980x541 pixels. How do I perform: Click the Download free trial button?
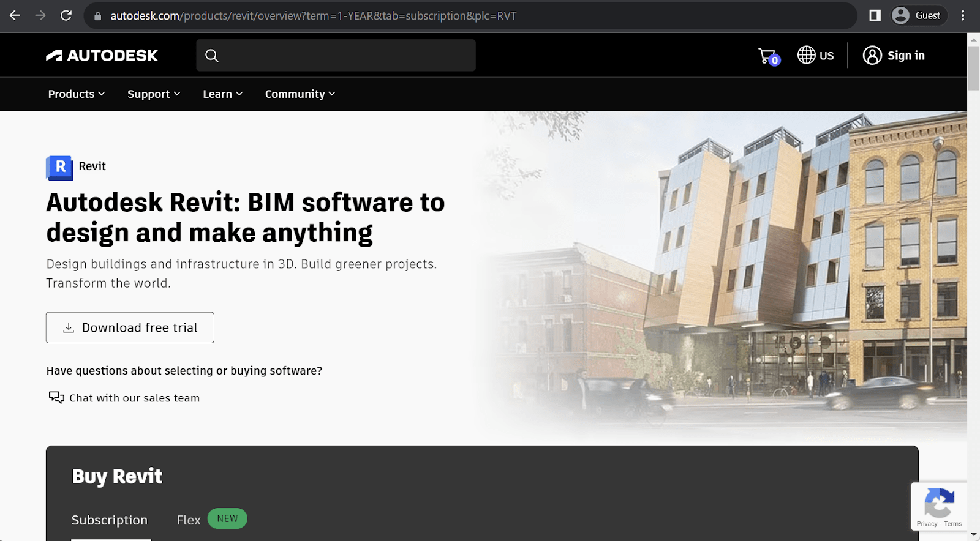(x=130, y=327)
